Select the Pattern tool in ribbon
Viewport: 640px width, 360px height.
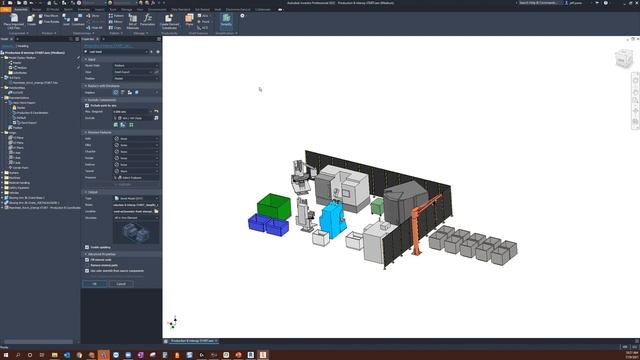(116, 16)
